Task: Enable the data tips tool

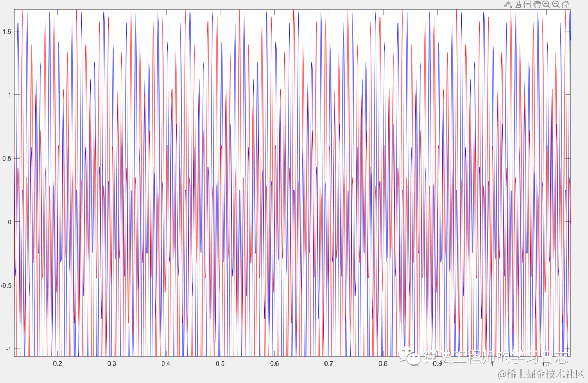Action: 527,4
